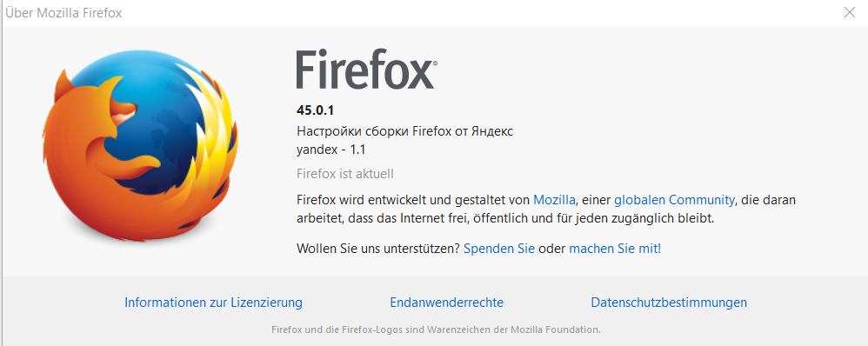The image size is (868, 346).
Task: Click the Über Mozilla Firefox title bar
Action: tap(421, 13)
